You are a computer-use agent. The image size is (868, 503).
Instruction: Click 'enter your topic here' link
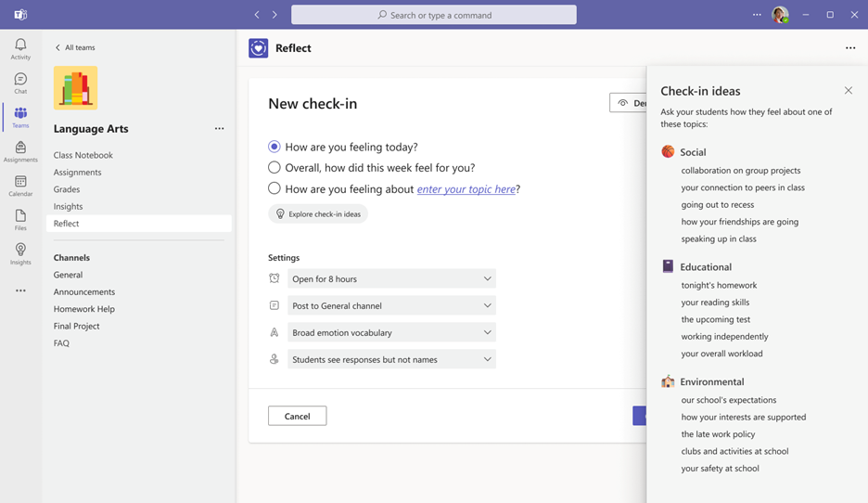coord(466,189)
